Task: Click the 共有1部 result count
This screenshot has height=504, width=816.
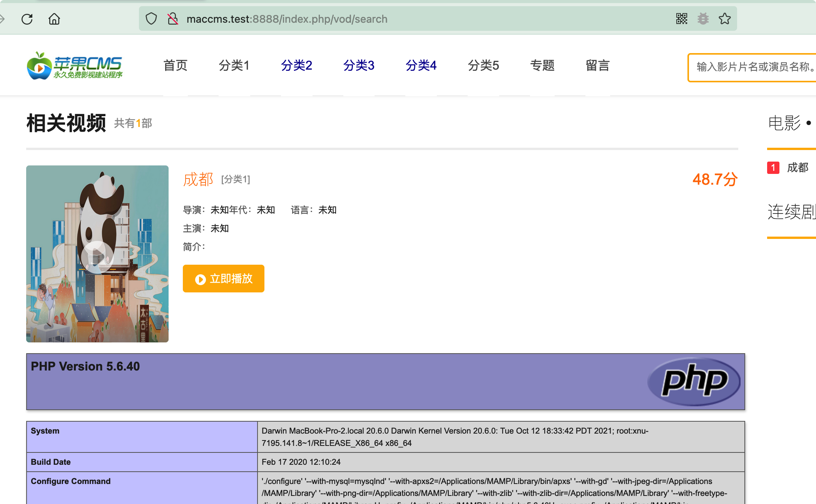Action: pos(133,123)
